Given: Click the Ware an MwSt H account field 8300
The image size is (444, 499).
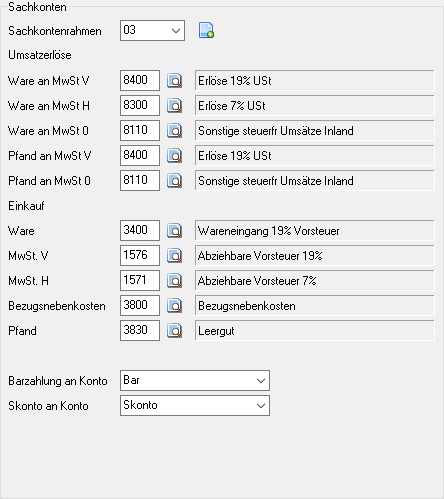Looking at the screenshot, I should point(140,105).
